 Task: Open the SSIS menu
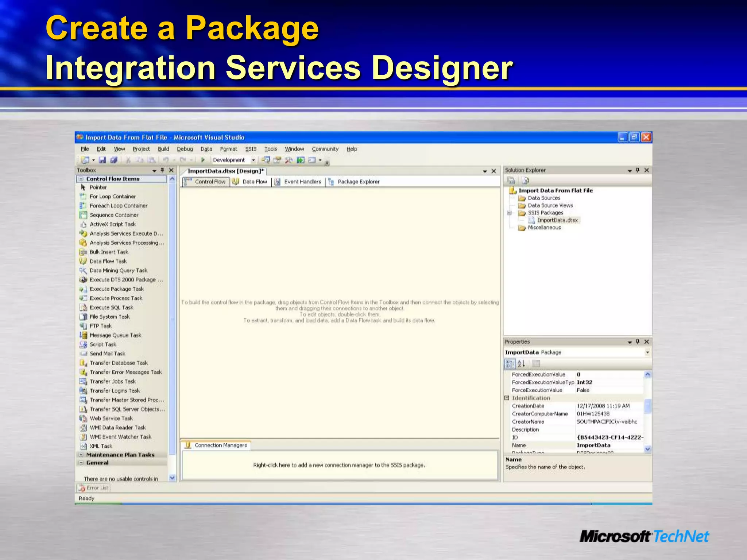click(x=251, y=149)
